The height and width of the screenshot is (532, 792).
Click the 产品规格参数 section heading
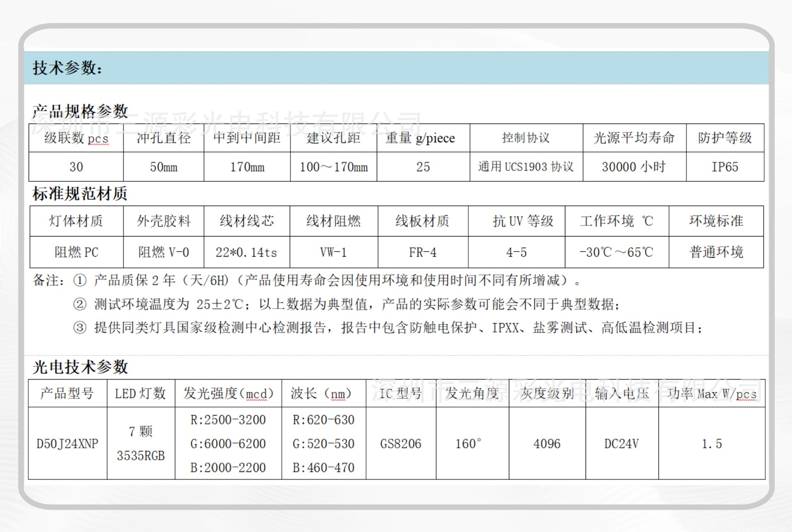tap(80, 111)
